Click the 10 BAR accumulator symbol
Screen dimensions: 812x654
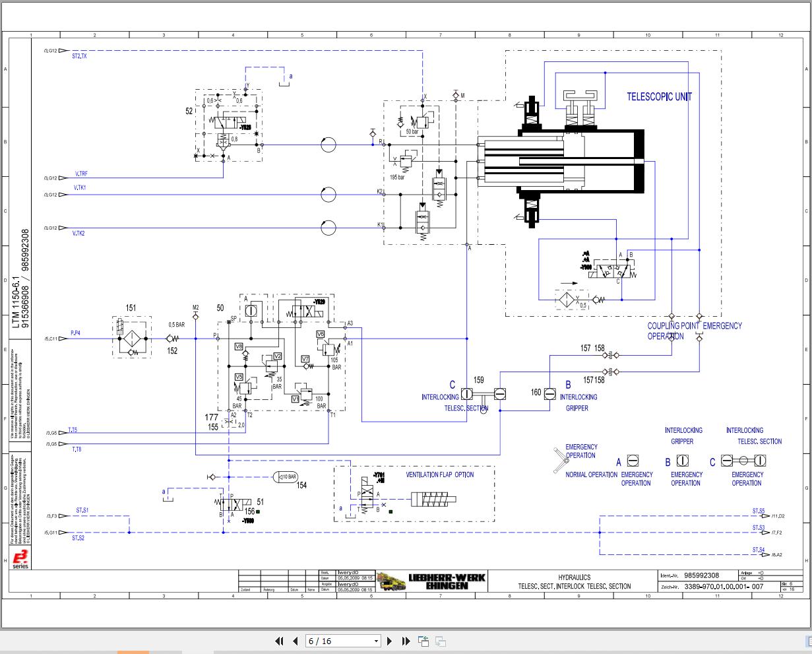tap(286, 477)
